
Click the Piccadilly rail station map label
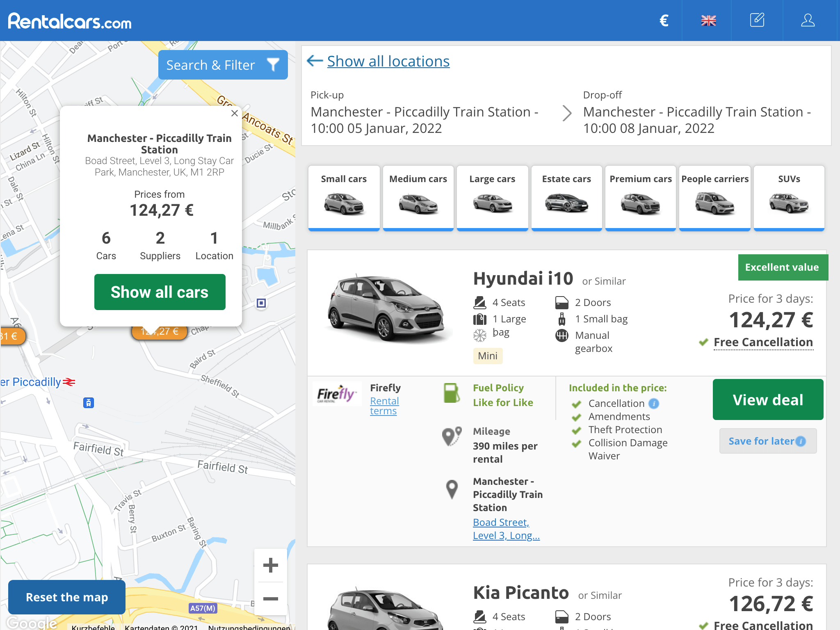click(x=37, y=382)
